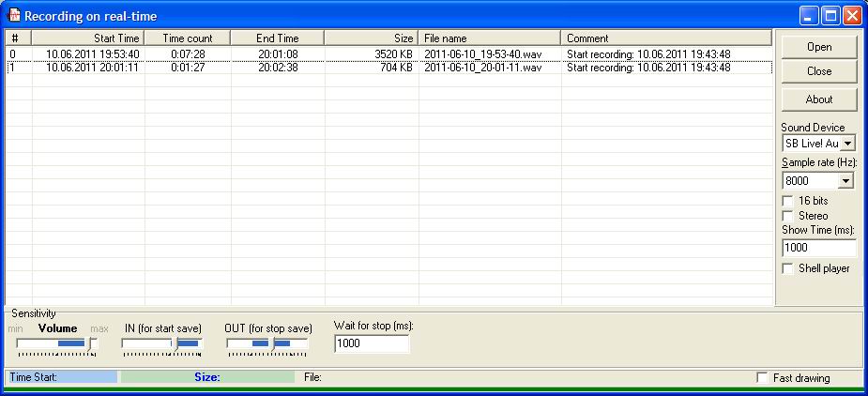Click the 0:07:28 time count cell
Image resolution: width=868 pixels, height=396 pixels.
pyautogui.click(x=188, y=54)
